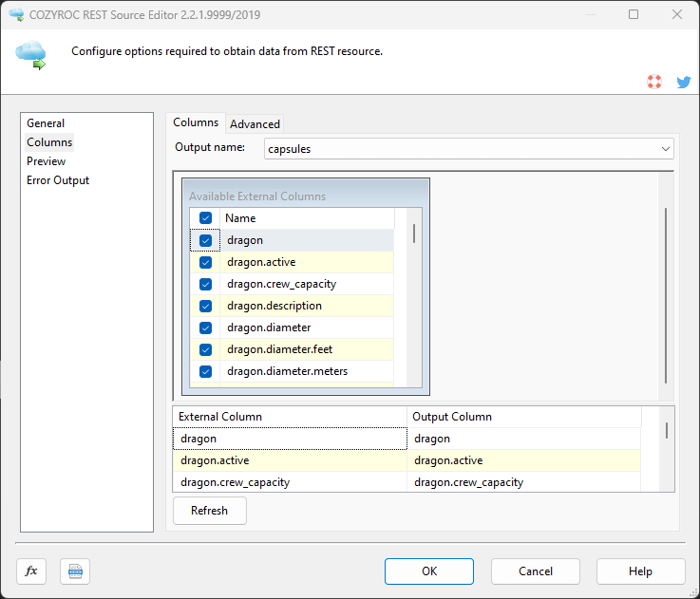Edit the dragon Output Column cell
Viewport: 700px width, 599px height.
pyautogui.click(x=524, y=439)
